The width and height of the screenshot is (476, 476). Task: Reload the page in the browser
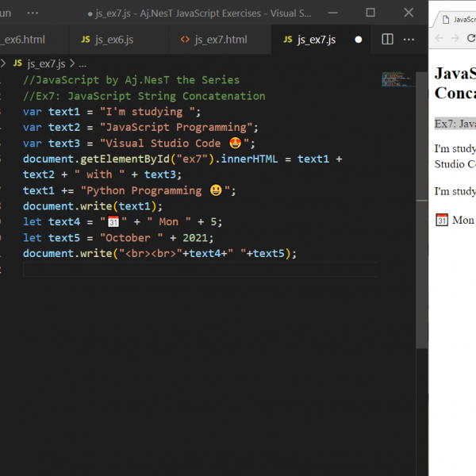pos(471,38)
